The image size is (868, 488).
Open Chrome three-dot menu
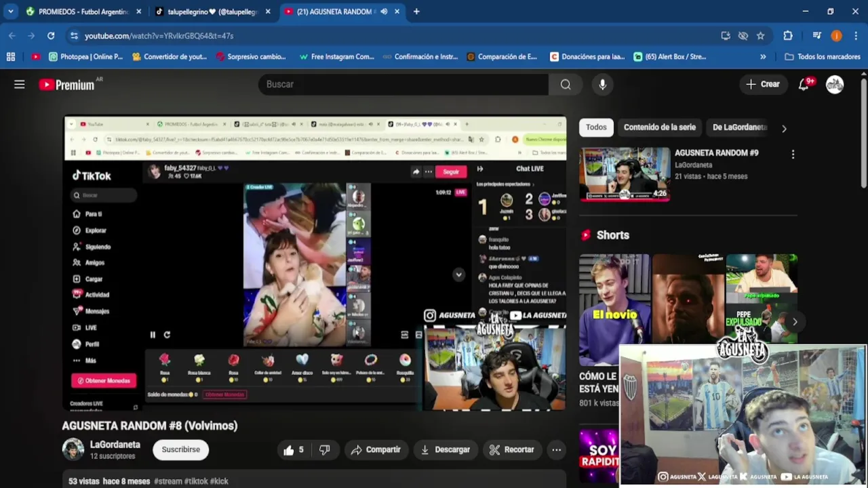click(856, 35)
